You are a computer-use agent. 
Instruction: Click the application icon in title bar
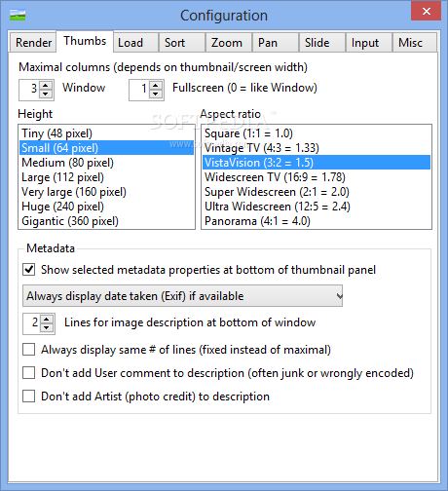(18, 15)
